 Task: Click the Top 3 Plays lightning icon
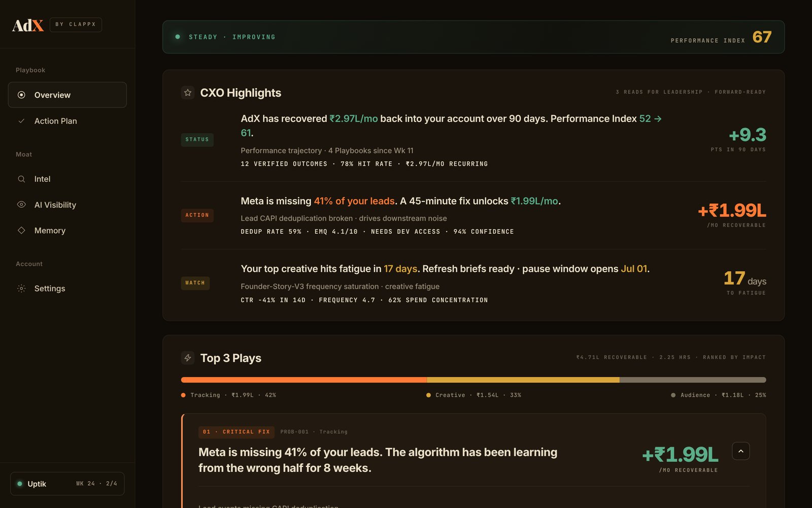[x=188, y=358]
